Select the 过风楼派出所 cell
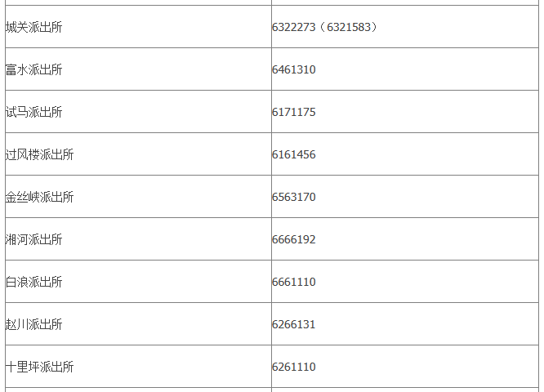544x392 pixels. coord(39,154)
